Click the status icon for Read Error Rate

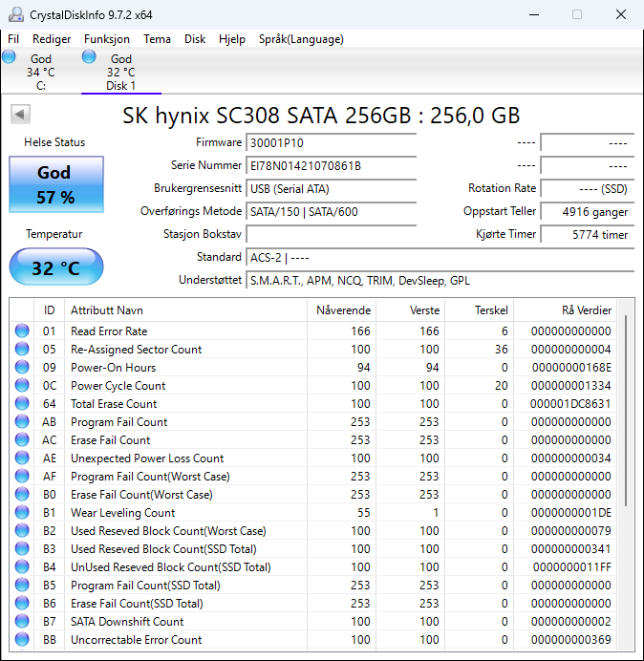coord(22,330)
